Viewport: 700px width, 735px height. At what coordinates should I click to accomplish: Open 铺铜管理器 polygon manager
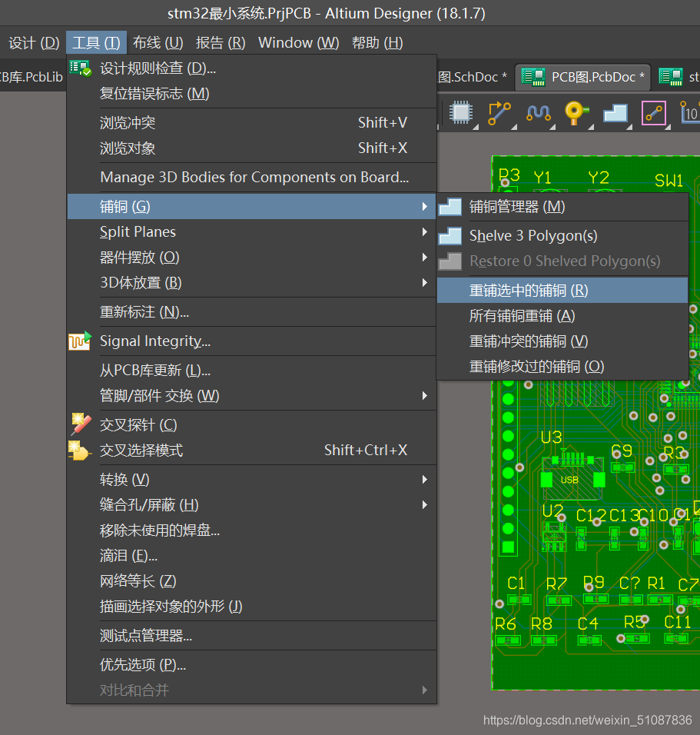pos(516,207)
